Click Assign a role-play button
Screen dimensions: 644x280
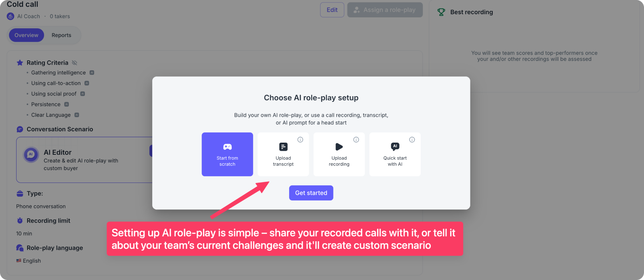click(385, 10)
